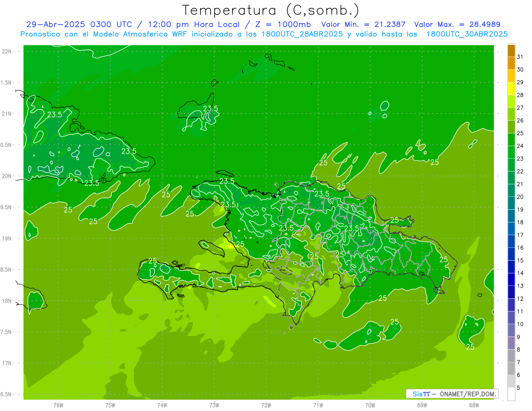Image resolution: width=532 pixels, height=411 pixels.
Task: Click the "Valor Max. = 28.4989" text
Action: pos(457,24)
